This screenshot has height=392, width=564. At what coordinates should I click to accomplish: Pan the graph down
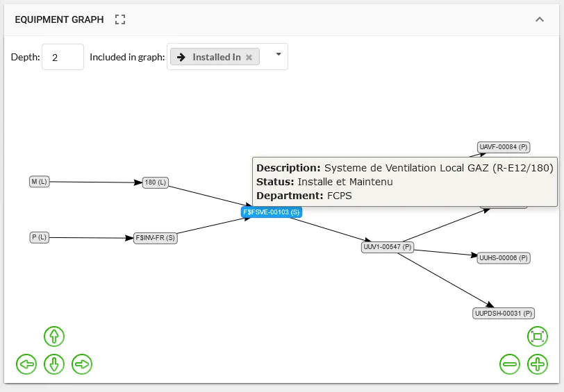(54, 364)
